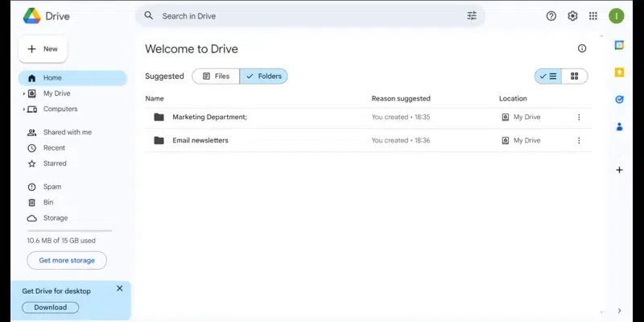Click the Reason suggested column header
Viewport: 644px width, 322px height.
coord(401,98)
